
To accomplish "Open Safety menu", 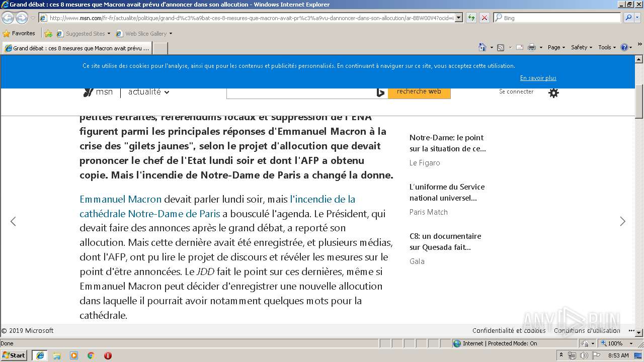I will point(582,47).
